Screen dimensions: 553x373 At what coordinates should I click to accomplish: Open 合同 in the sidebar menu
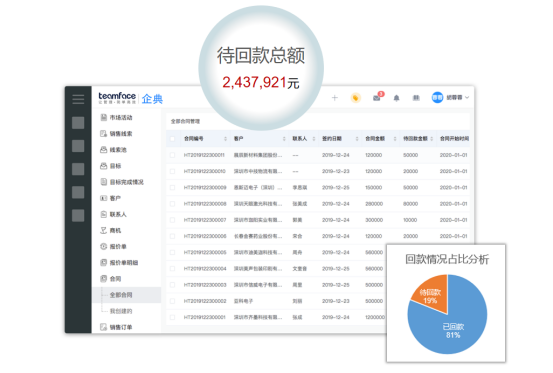click(x=115, y=279)
